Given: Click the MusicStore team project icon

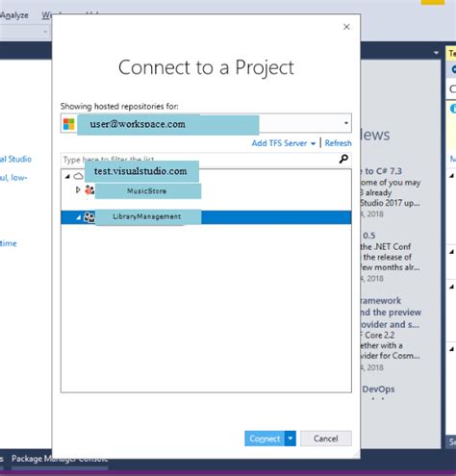Looking at the screenshot, I should point(89,190).
